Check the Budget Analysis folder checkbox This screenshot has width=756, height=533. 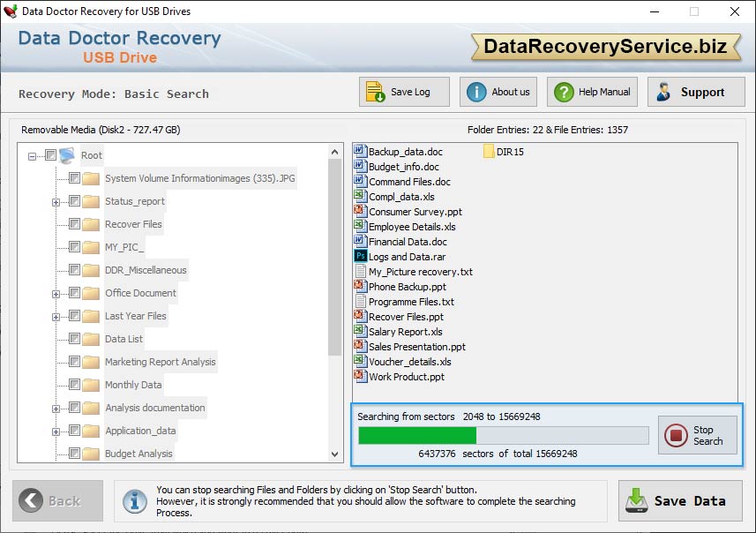pos(74,453)
